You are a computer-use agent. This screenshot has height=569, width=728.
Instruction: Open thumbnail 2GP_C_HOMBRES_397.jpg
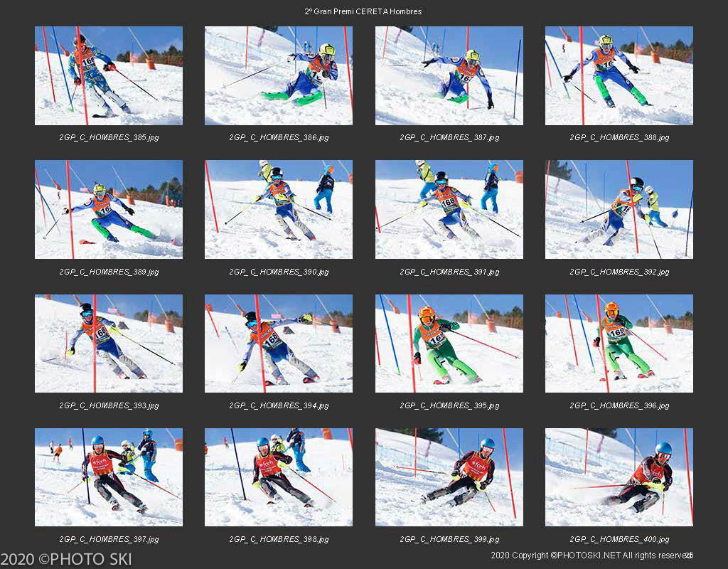tap(109, 477)
